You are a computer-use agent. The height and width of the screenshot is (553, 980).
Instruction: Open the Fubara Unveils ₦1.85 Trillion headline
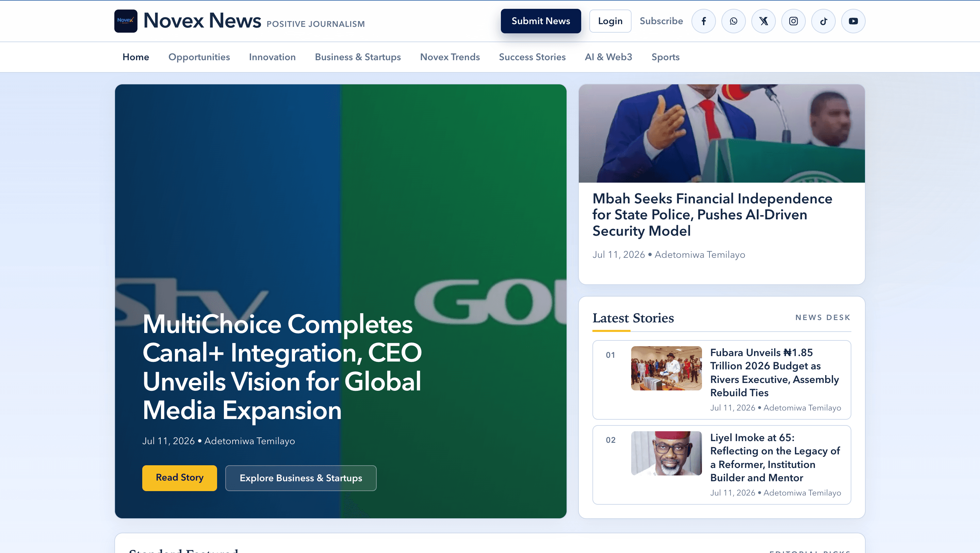774,372
